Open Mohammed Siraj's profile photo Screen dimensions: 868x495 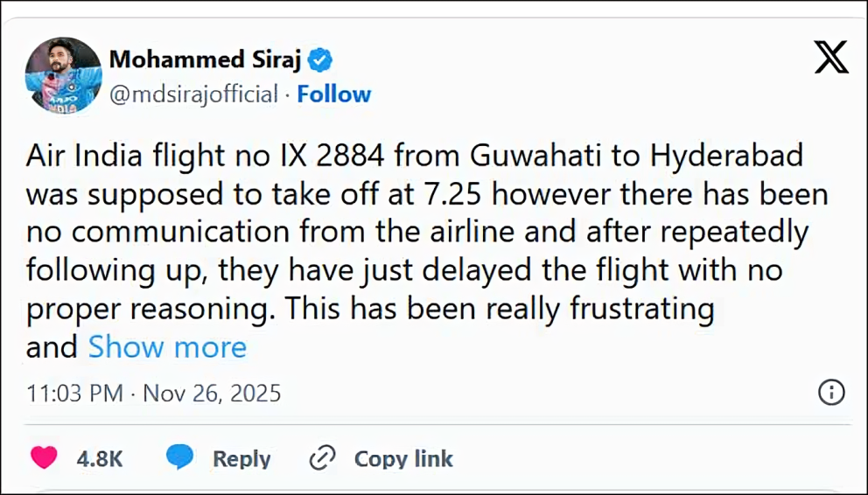[x=64, y=74]
